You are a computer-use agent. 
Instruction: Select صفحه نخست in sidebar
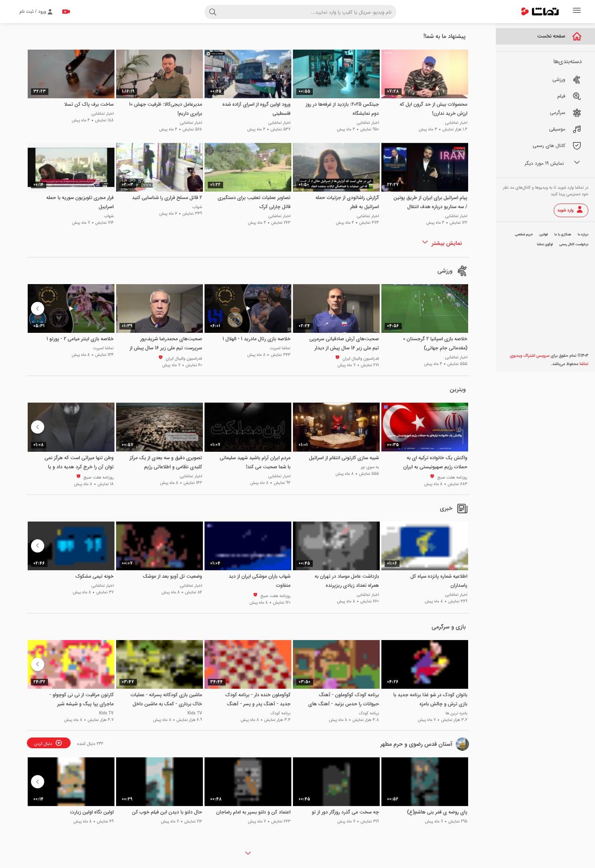(545, 36)
